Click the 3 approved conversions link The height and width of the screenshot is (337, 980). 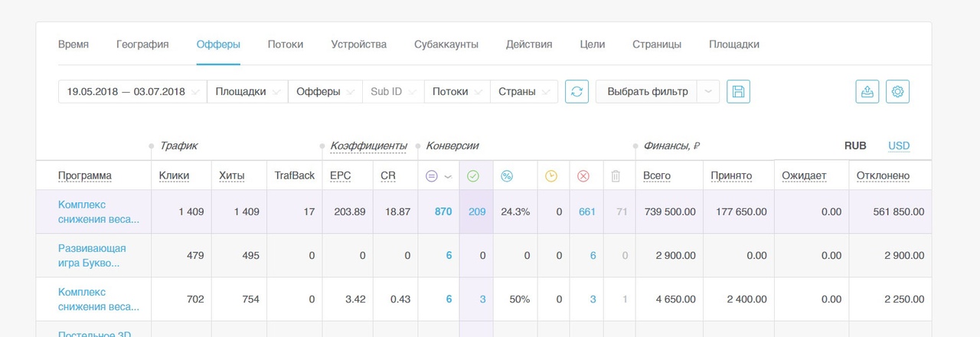[x=482, y=299]
